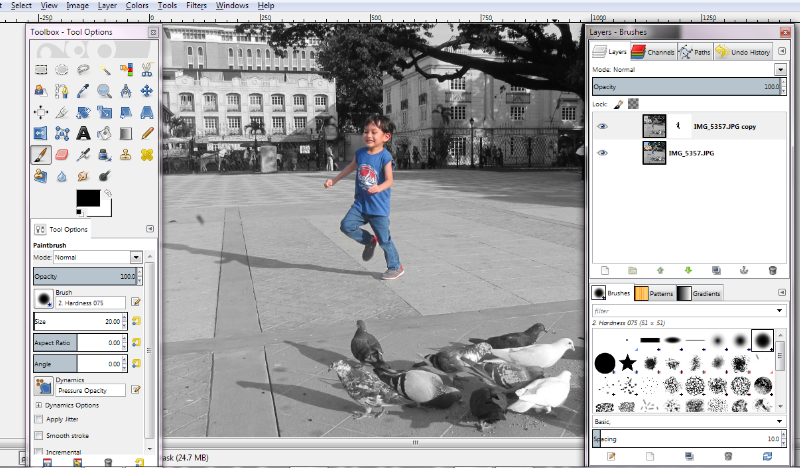Choose the Bucket Fill tool
Screen dimensions: 800x468
pos(105,134)
